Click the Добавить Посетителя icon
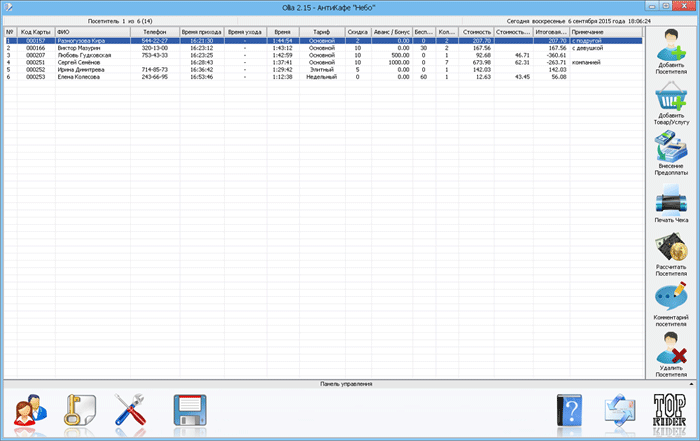700x441 pixels. [671, 46]
